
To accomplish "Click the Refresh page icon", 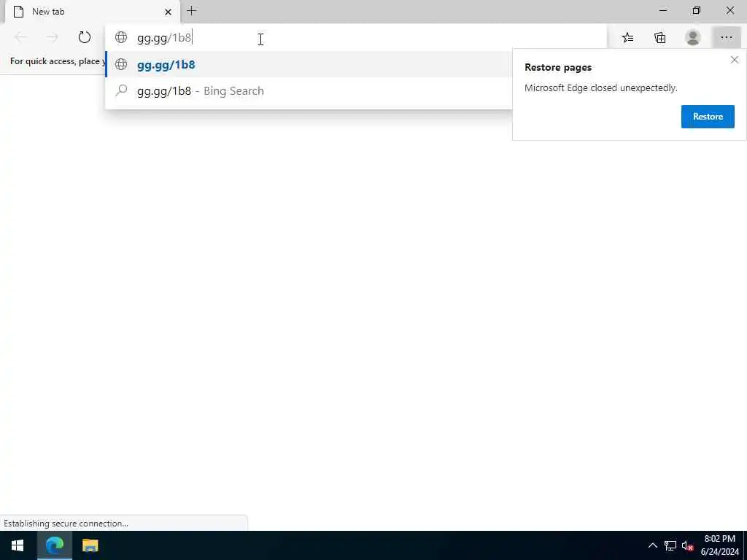I will [85, 37].
